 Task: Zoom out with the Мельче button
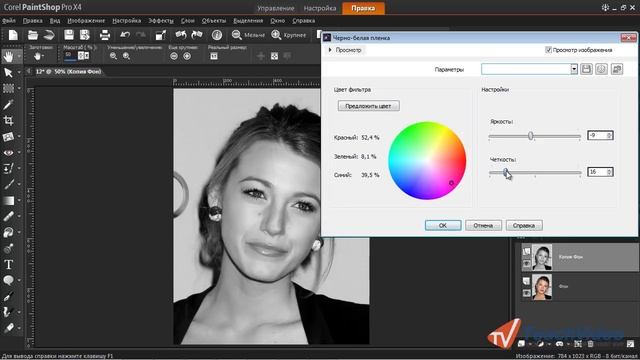click(248, 35)
